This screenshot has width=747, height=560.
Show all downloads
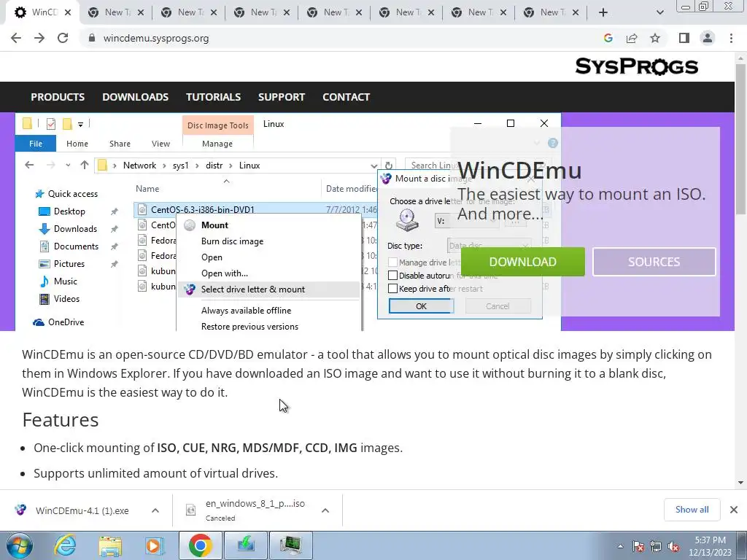(692, 510)
